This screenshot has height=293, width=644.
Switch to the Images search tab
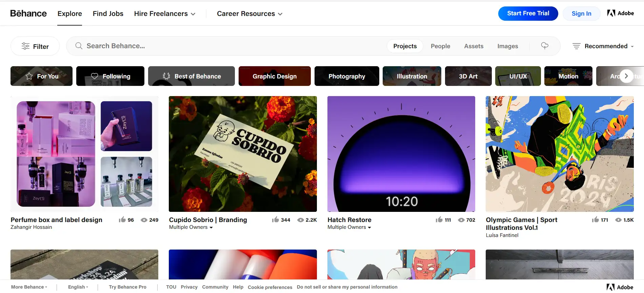[x=507, y=46]
